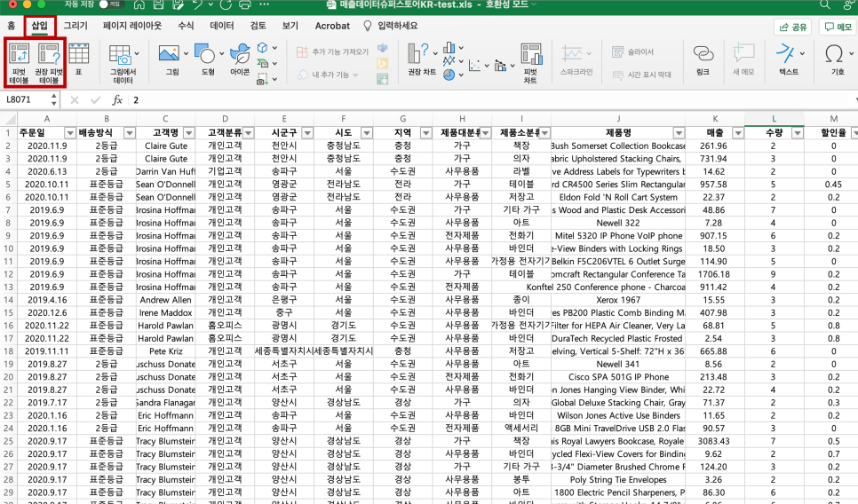Open the 주문일 filter dropdown
This screenshot has height=504, width=858.
70,133
